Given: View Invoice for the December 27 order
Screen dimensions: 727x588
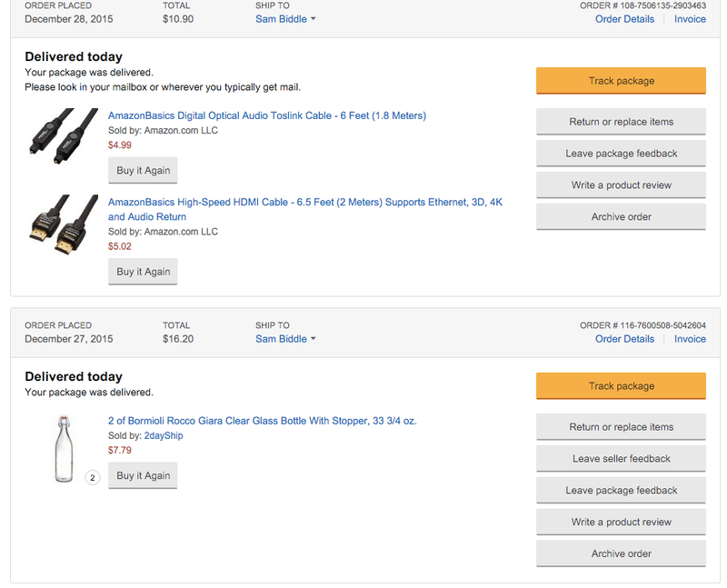Looking at the screenshot, I should [690, 339].
